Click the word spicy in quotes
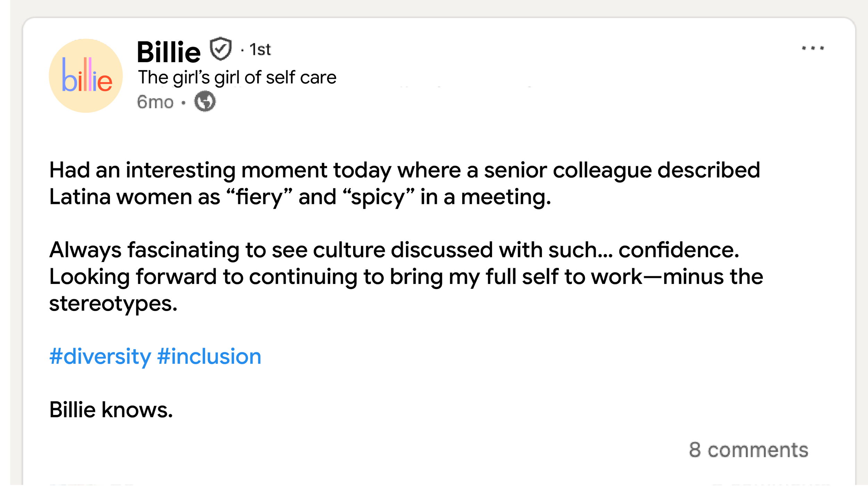Screen dimensions: 868x499 click(x=378, y=197)
